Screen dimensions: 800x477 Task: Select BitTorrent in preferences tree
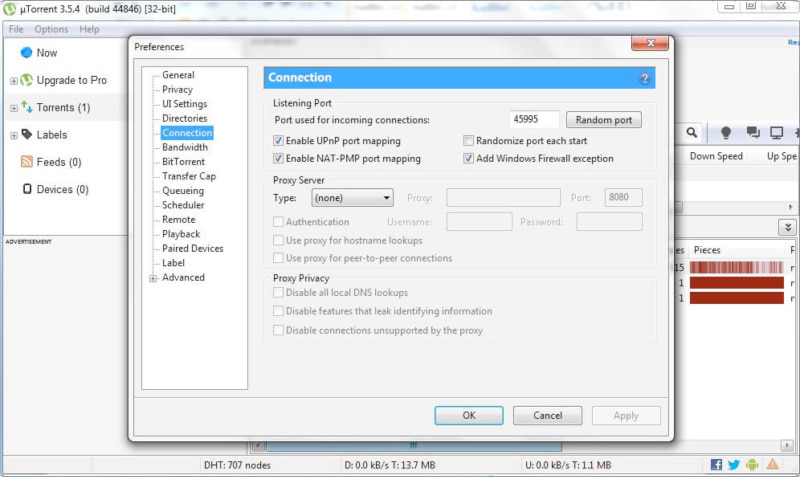(183, 162)
